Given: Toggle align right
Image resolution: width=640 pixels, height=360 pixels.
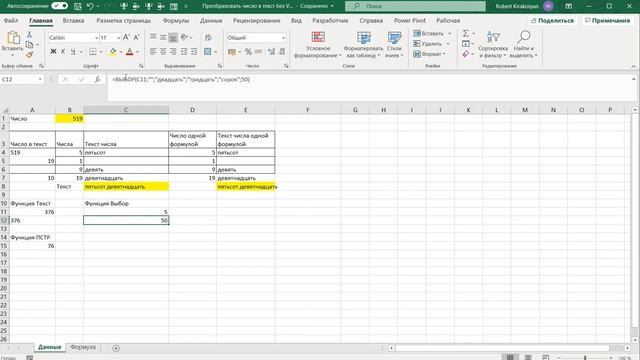Looking at the screenshot, I should 173,51.
